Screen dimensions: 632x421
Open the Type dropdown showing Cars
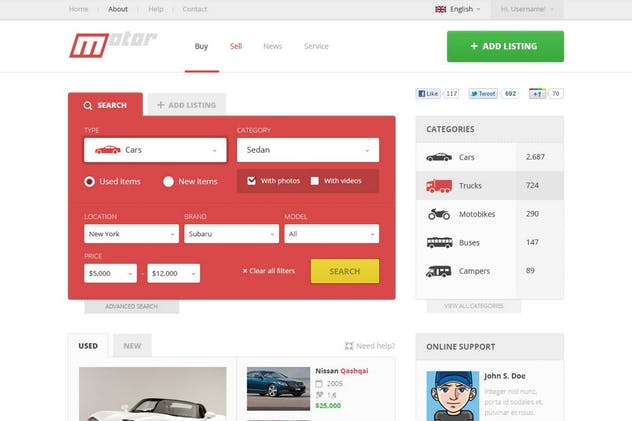[155, 150]
